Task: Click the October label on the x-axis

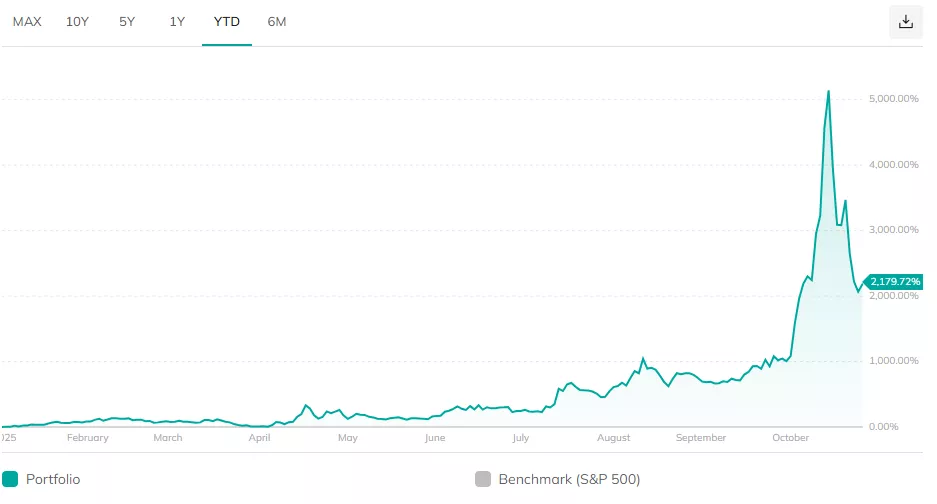Action: tap(790, 438)
